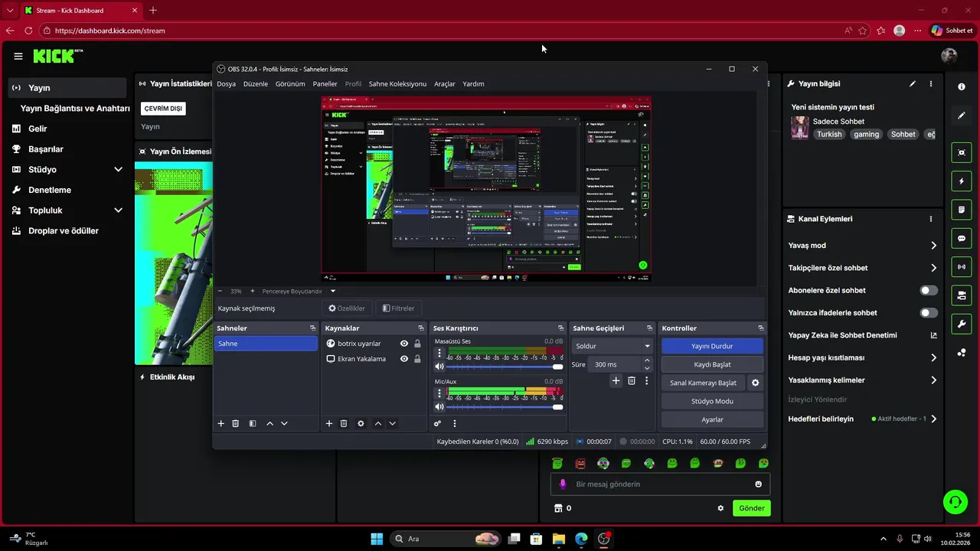Move scene up in Sahneler panel
The height and width of the screenshot is (551, 980).
pos(269,423)
